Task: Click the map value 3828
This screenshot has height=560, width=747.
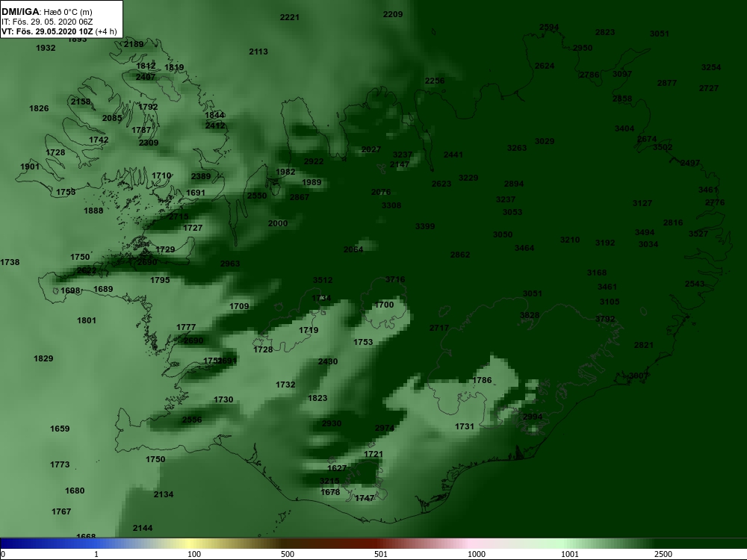Action: click(530, 315)
